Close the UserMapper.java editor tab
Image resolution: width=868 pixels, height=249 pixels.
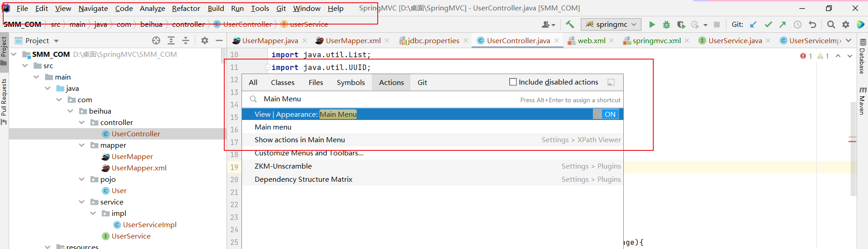pyautogui.click(x=305, y=40)
